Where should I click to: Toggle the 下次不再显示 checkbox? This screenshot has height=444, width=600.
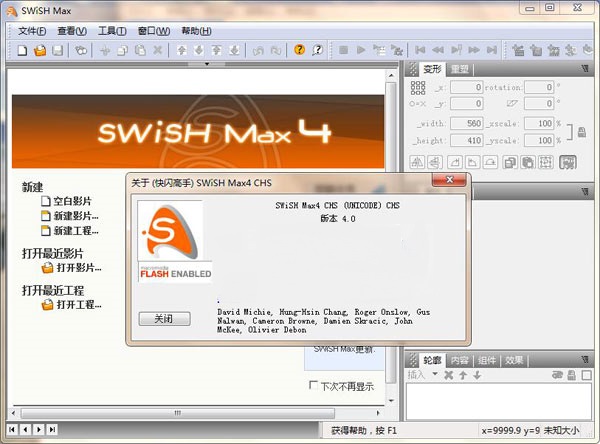[x=314, y=386]
